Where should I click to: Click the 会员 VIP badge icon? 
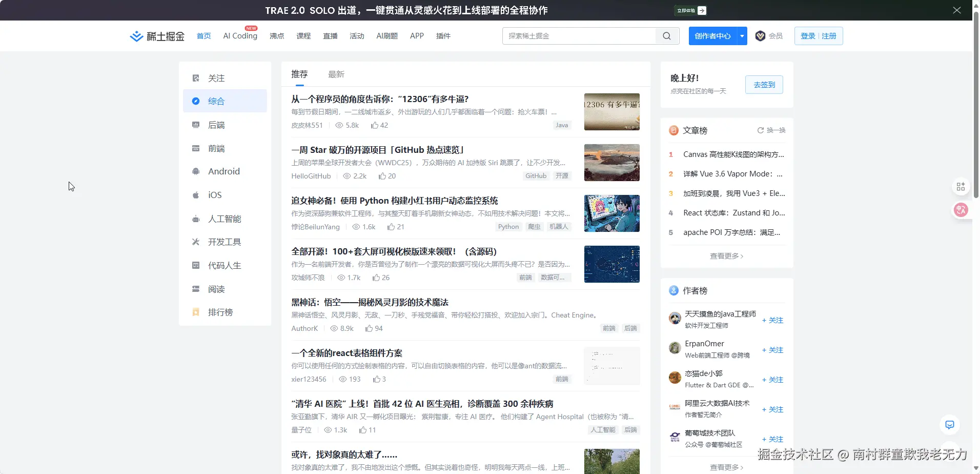click(761, 36)
